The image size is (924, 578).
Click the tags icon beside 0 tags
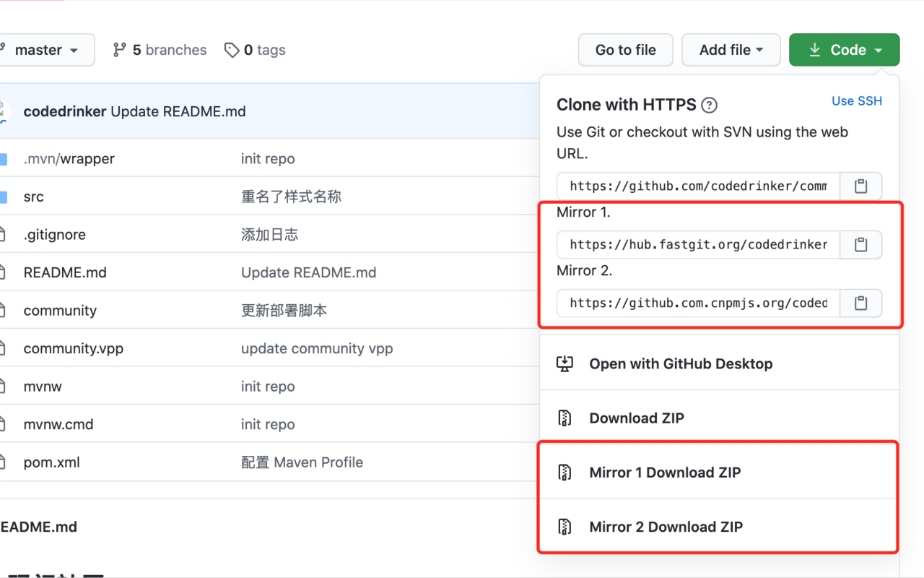tap(232, 50)
